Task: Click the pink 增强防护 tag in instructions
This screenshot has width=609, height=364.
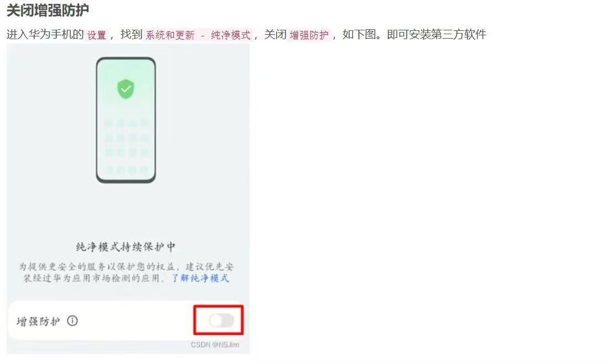Action: pos(309,35)
